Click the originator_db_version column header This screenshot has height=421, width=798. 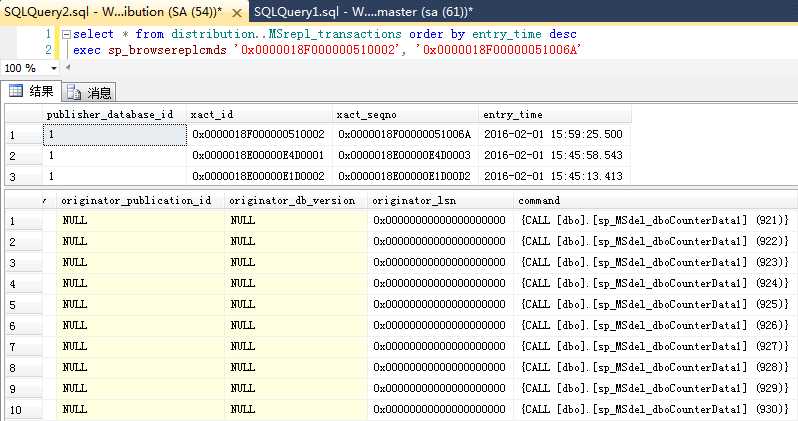[x=296, y=201]
